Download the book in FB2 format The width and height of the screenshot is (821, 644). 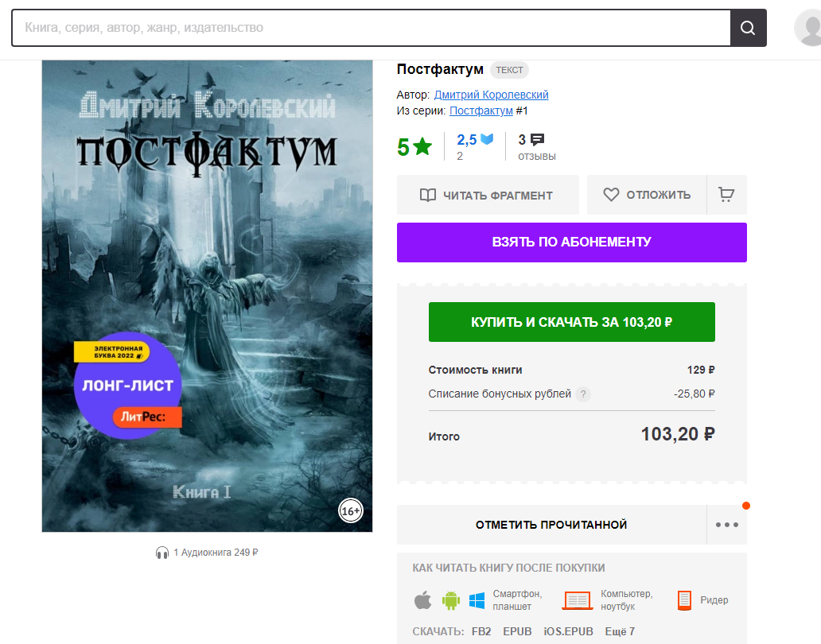481,631
